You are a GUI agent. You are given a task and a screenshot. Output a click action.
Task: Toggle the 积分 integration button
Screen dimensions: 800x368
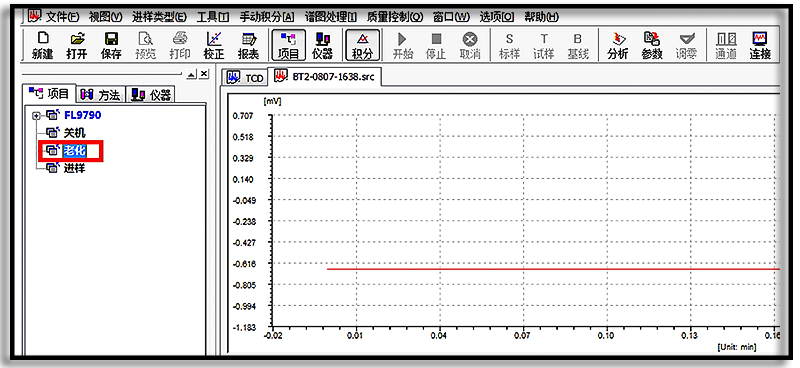tap(362, 45)
